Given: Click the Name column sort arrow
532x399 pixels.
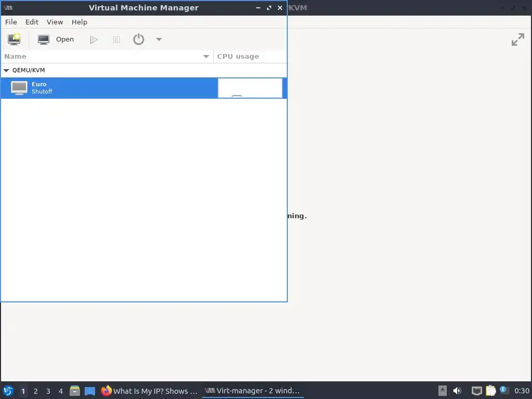Looking at the screenshot, I should pyautogui.click(x=206, y=57).
